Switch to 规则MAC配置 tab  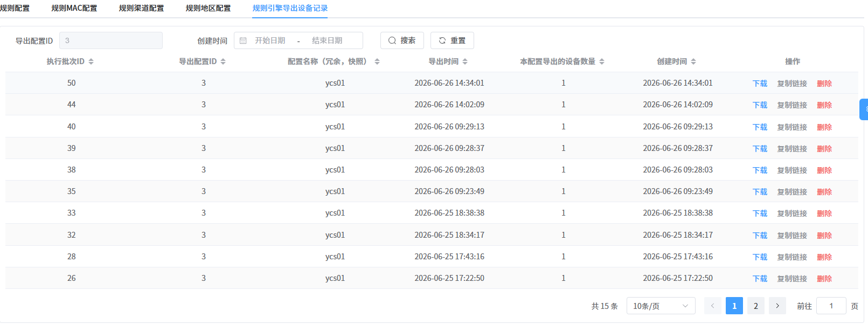point(74,8)
